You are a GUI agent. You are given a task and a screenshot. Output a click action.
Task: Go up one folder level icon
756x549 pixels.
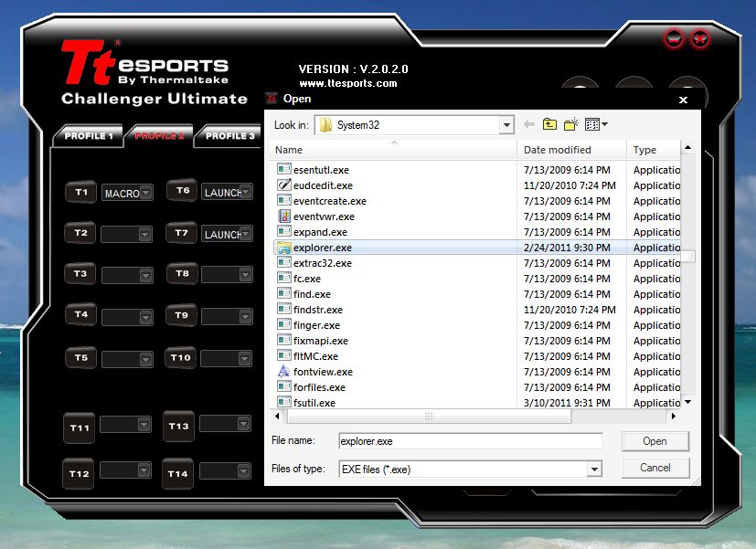coord(549,125)
